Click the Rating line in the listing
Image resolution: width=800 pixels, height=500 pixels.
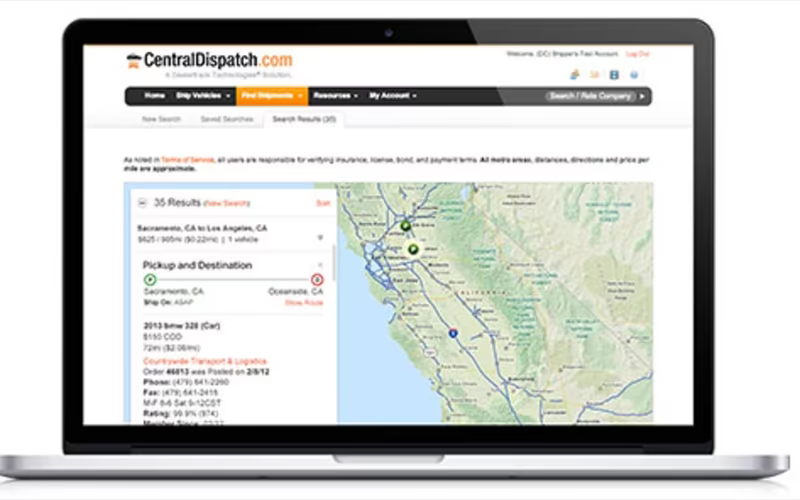coord(181,414)
